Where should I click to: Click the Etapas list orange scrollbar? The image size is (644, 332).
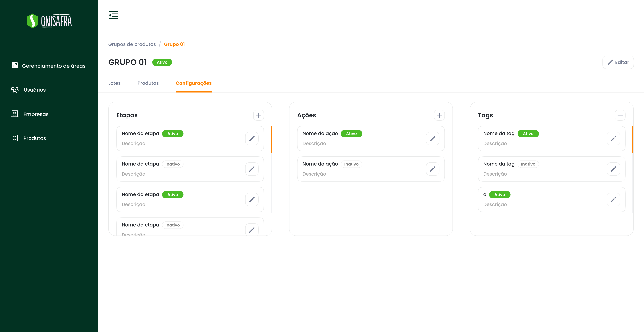[x=271, y=139]
